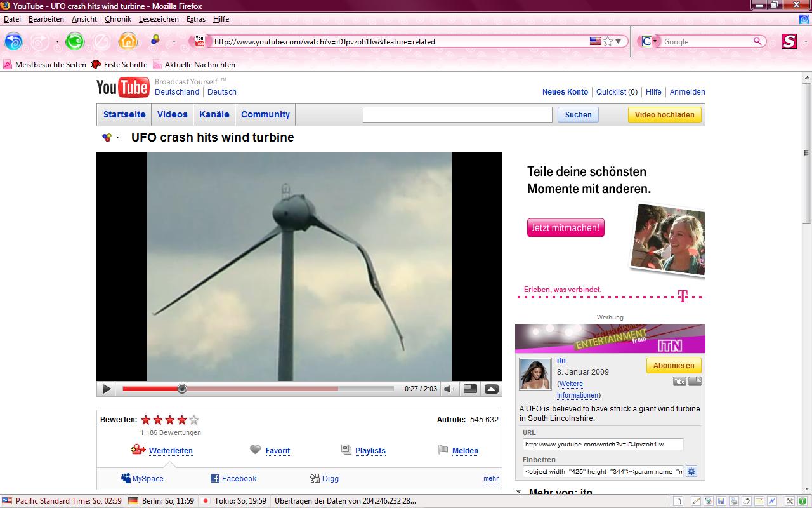The height and width of the screenshot is (508, 812).
Task: Open the Chronik menu
Action: click(118, 19)
